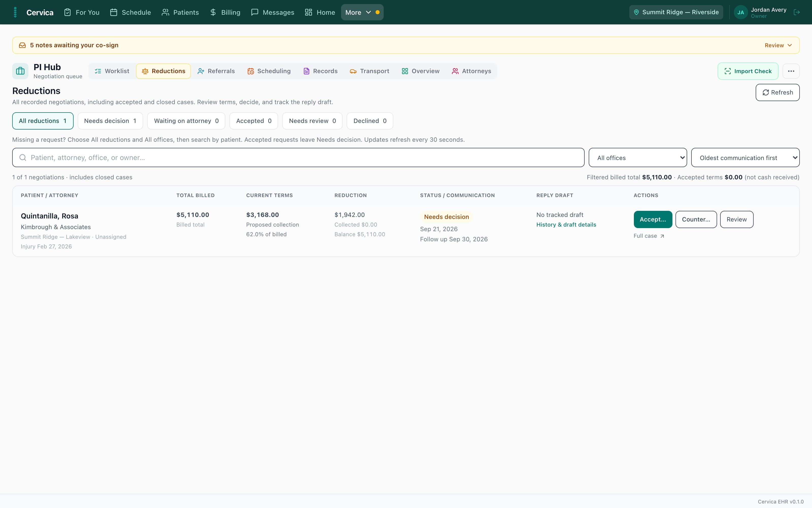Filter by Needs decision

point(110,121)
